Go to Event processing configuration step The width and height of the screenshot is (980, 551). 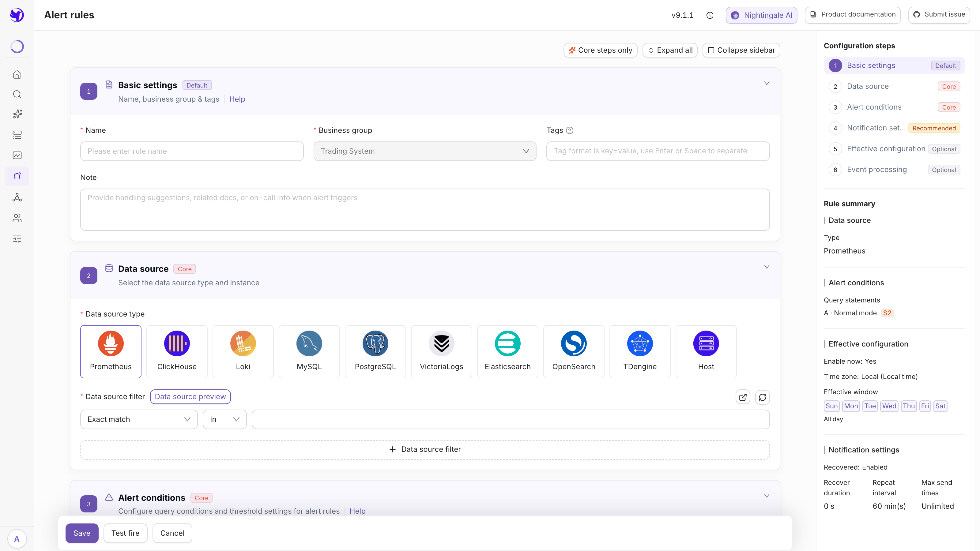pos(894,170)
